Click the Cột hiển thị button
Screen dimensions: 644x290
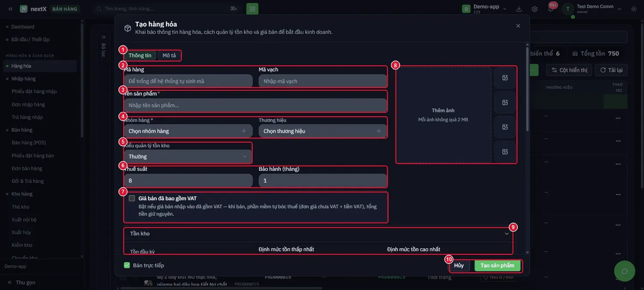569,70
